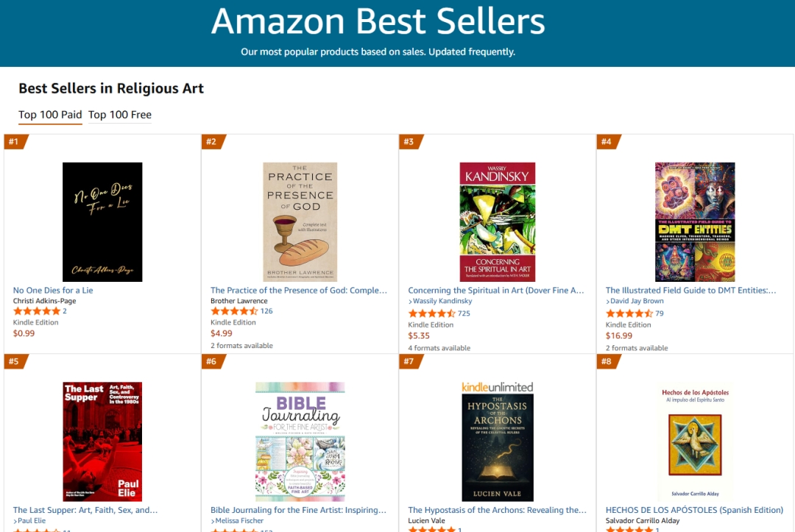795x532 pixels.
Task: Click the chevron before Melissa Fischer
Action: (x=213, y=522)
